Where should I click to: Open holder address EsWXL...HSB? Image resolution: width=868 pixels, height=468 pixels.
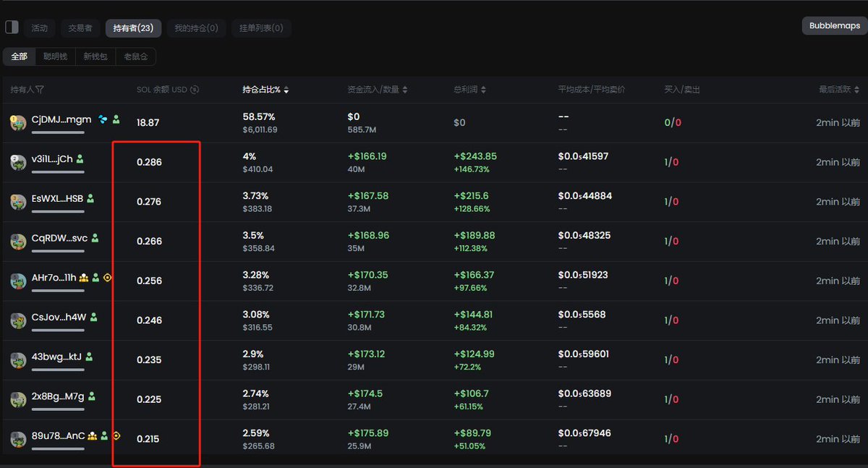click(x=57, y=198)
